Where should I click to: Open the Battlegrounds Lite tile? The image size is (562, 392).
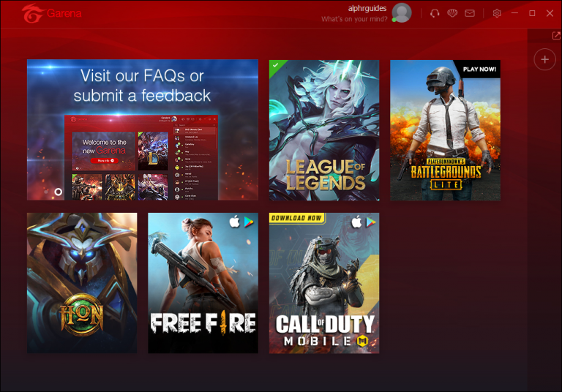pyautogui.click(x=445, y=130)
